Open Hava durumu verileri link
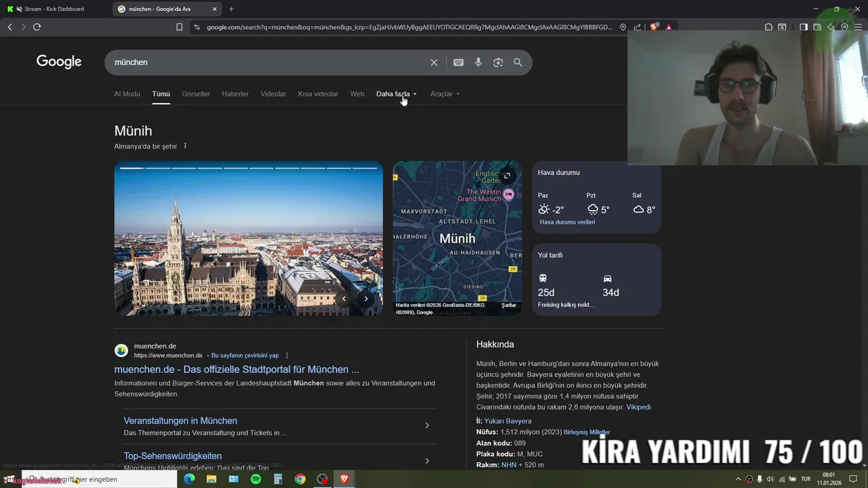The width and height of the screenshot is (868, 488). point(567,222)
